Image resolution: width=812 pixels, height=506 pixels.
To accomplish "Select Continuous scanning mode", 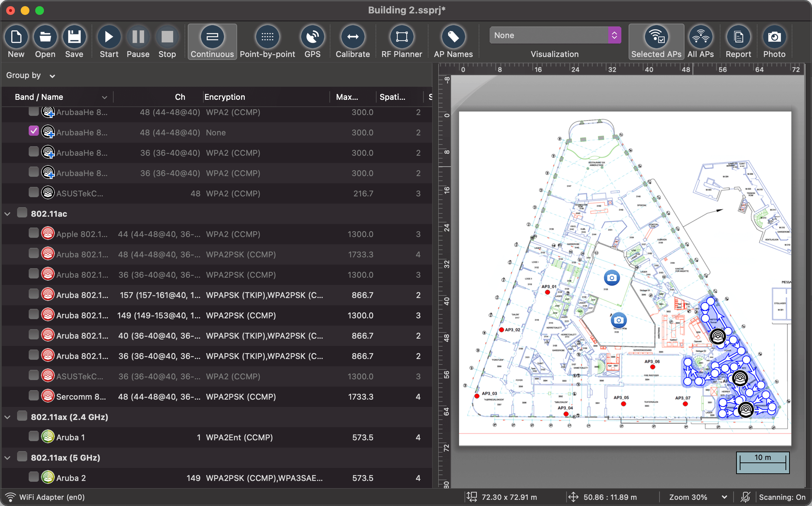I will [212, 41].
